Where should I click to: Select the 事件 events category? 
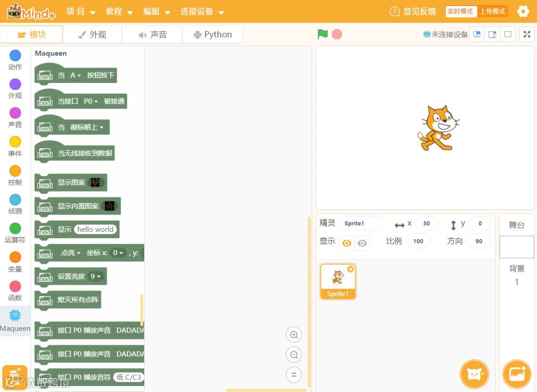pyautogui.click(x=15, y=147)
